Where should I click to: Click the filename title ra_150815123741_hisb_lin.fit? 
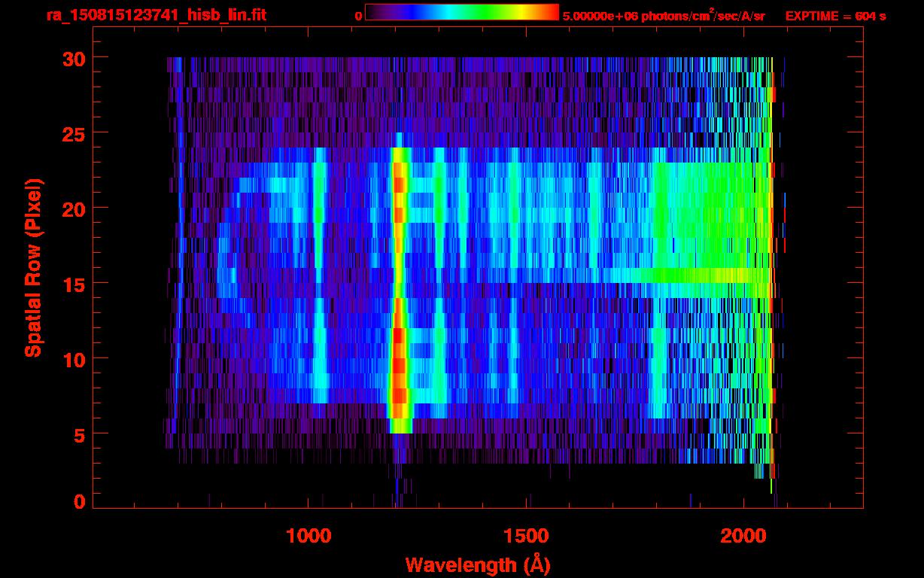pyautogui.click(x=156, y=14)
